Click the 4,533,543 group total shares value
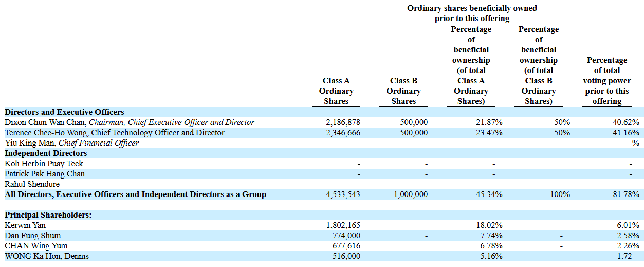644x267 pixels. (343, 194)
